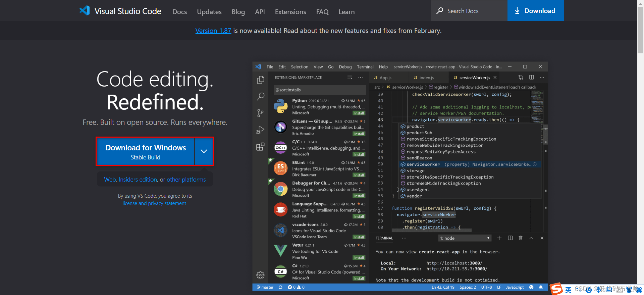Viewport: 644px width, 295px height.
Task: Click the Extensions icon in activity bar
Action: (260, 147)
